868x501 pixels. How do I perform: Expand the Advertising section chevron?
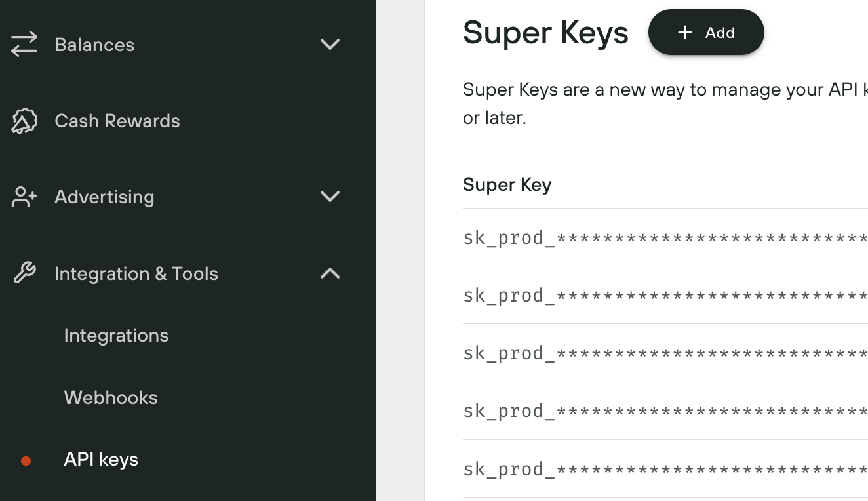tap(330, 196)
